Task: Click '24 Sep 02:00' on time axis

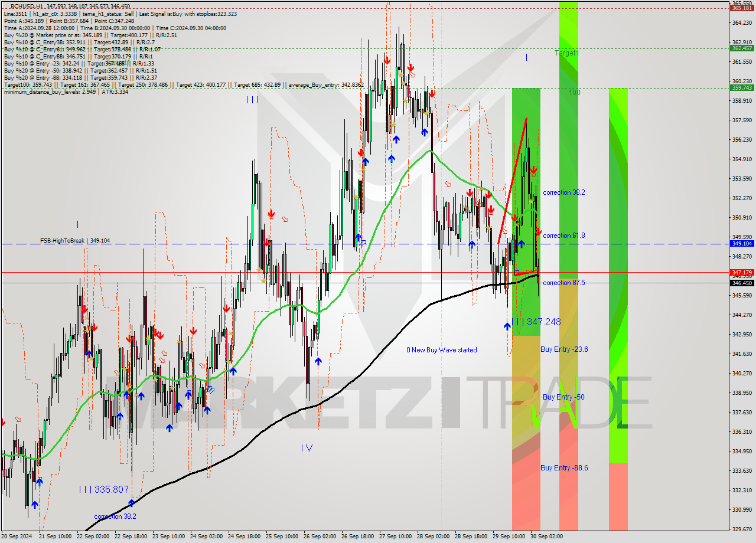Action: (206, 537)
